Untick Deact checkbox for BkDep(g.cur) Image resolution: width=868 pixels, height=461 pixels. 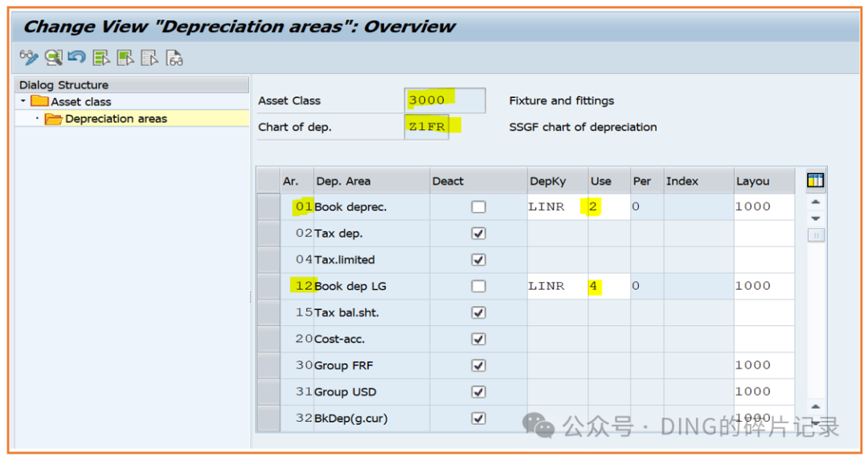[x=478, y=418]
